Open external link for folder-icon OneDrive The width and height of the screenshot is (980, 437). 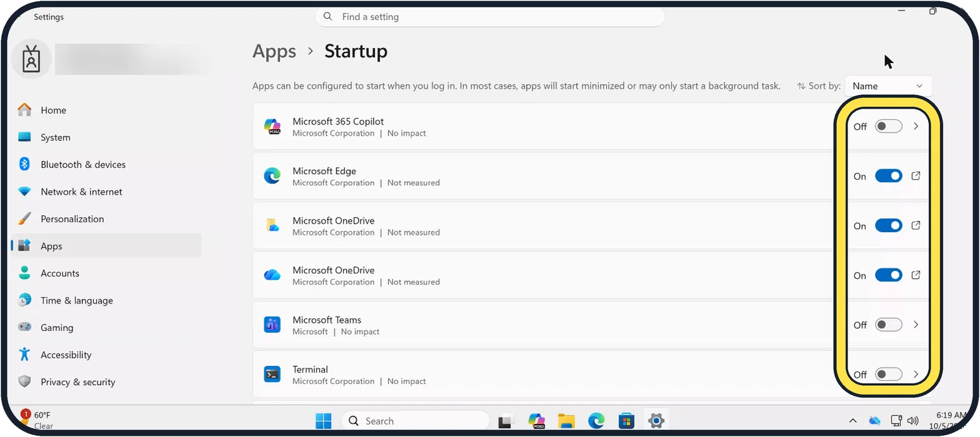pos(916,225)
